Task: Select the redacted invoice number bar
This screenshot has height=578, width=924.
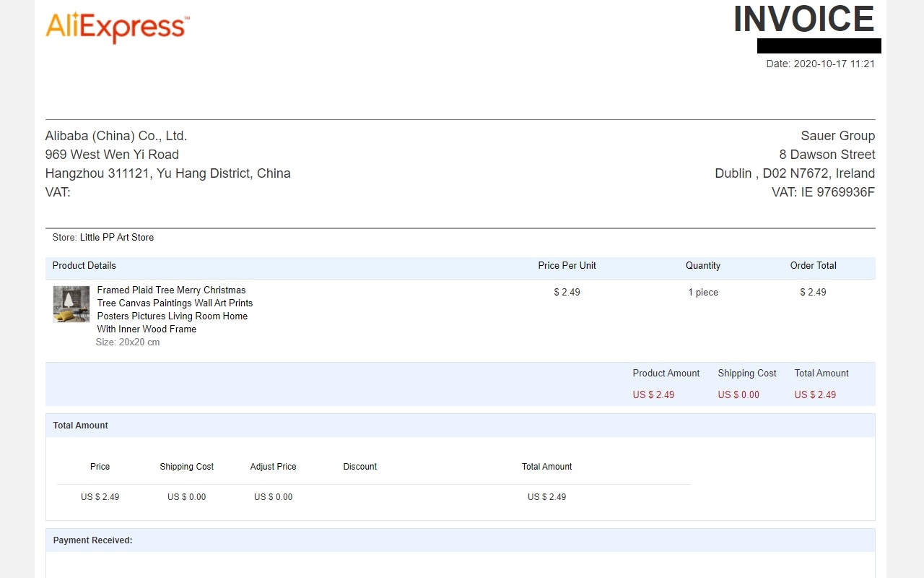Action: point(819,46)
